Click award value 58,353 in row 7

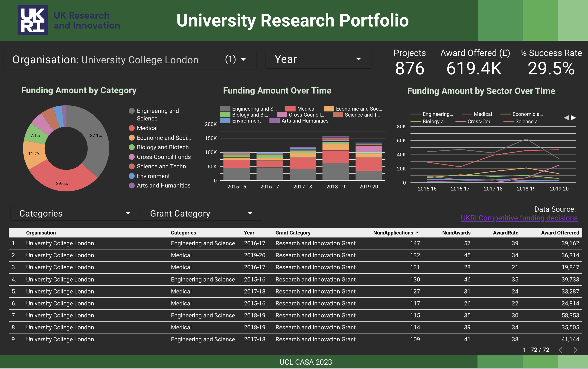click(x=570, y=315)
